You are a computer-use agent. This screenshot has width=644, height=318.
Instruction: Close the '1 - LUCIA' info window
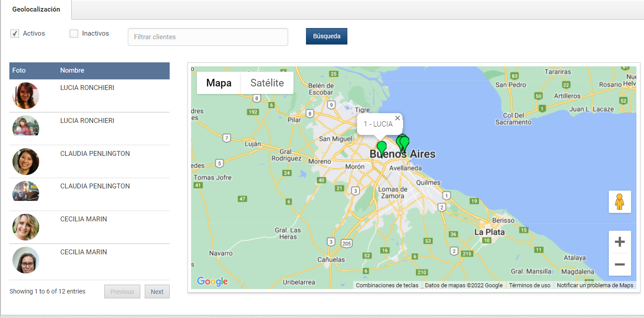click(397, 118)
